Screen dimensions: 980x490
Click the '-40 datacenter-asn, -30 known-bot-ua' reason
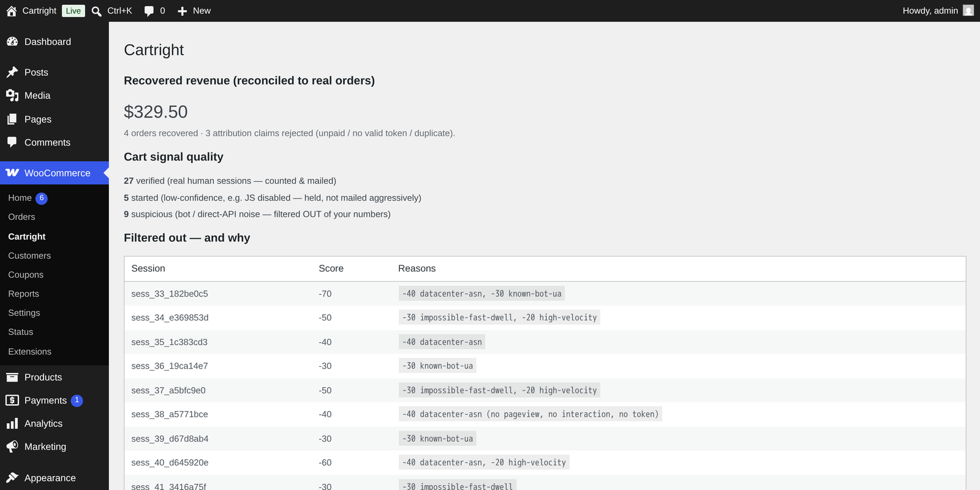coord(481,294)
